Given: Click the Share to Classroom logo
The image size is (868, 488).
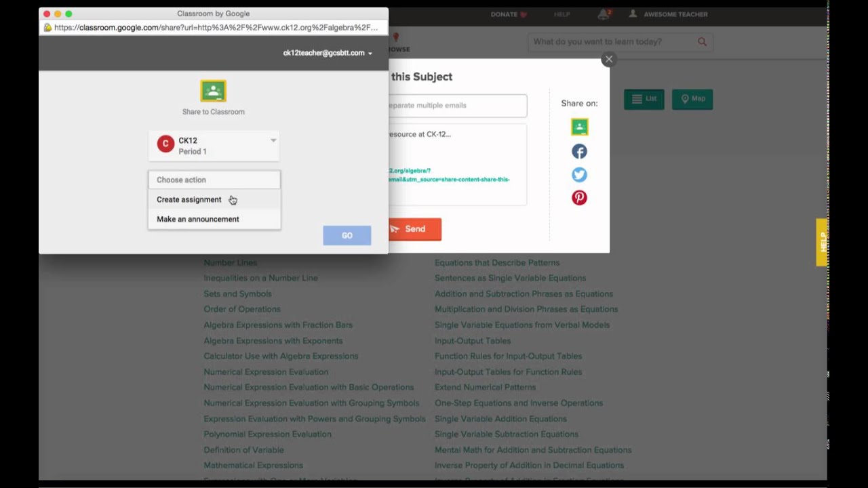Looking at the screenshot, I should [x=213, y=91].
